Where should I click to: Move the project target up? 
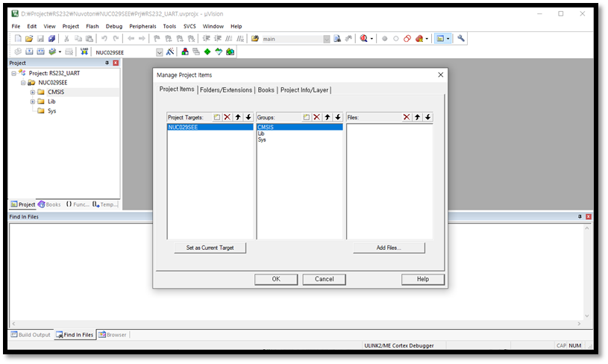point(238,117)
